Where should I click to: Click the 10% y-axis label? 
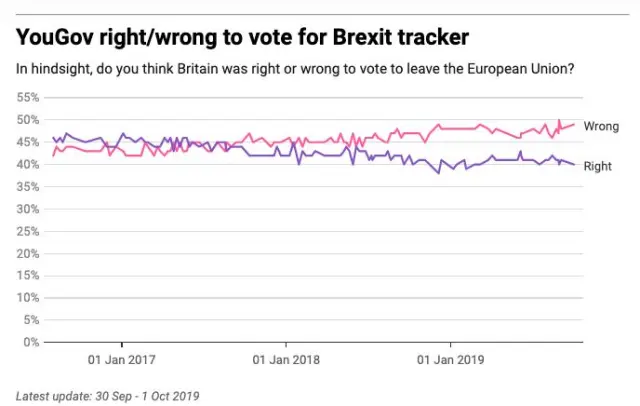point(27,298)
